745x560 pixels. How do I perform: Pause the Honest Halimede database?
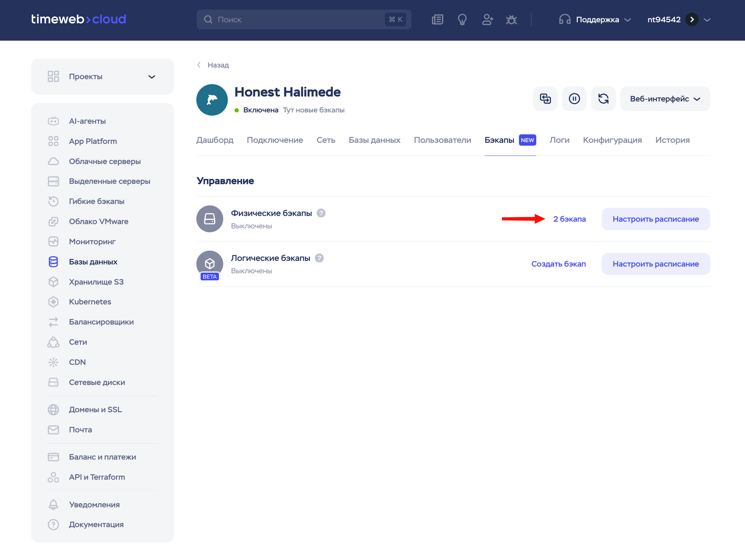(x=574, y=99)
